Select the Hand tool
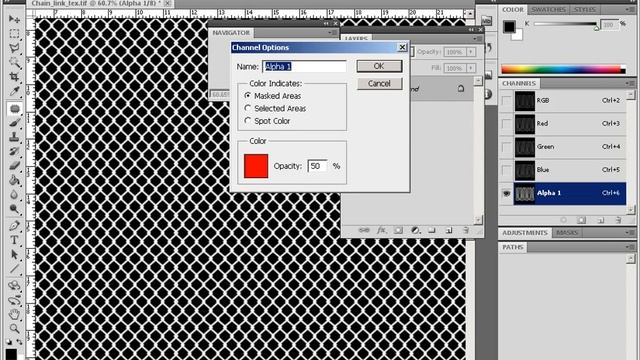 tap(14, 314)
